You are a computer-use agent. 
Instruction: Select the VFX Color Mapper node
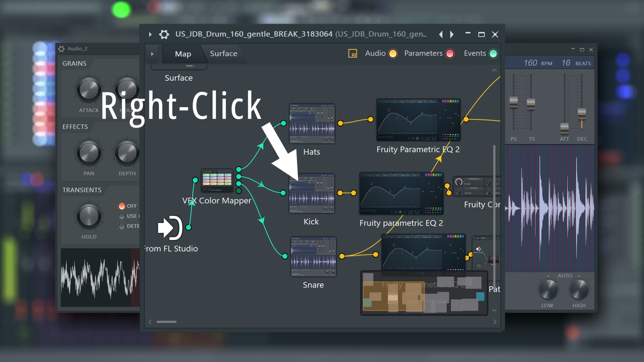click(217, 180)
